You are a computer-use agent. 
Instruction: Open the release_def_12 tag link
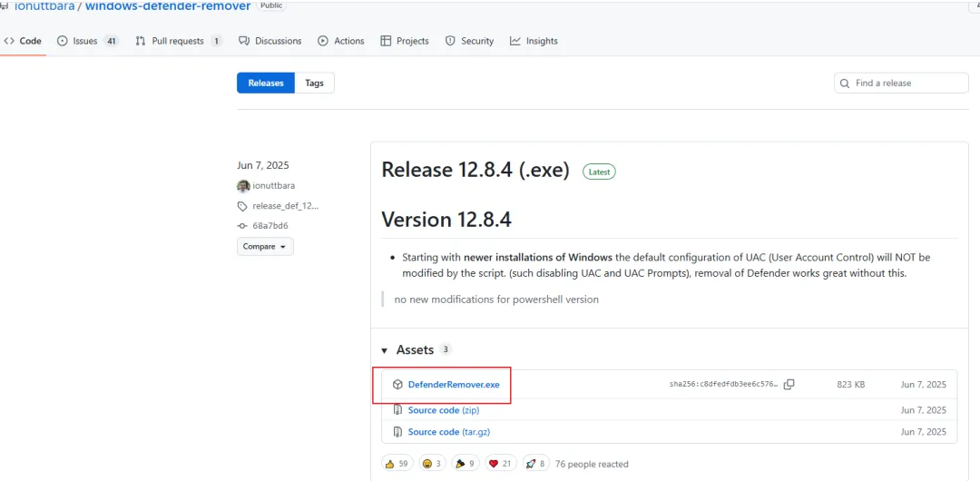pos(286,206)
